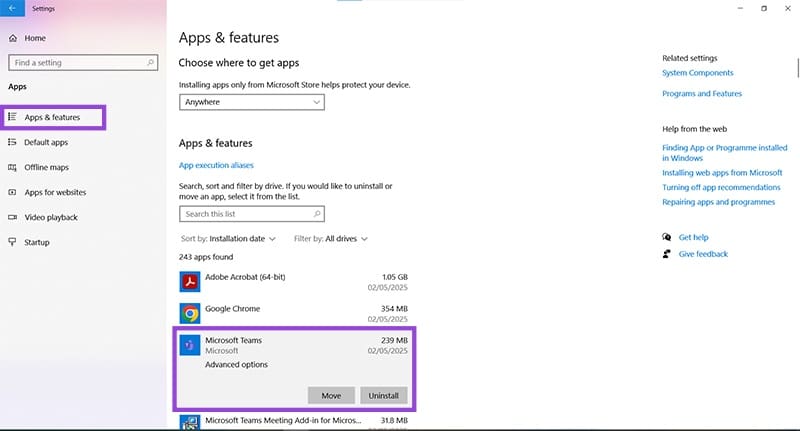Open the Anywhere app source dropdown
Viewport: 800px width, 431px height.
click(x=252, y=102)
